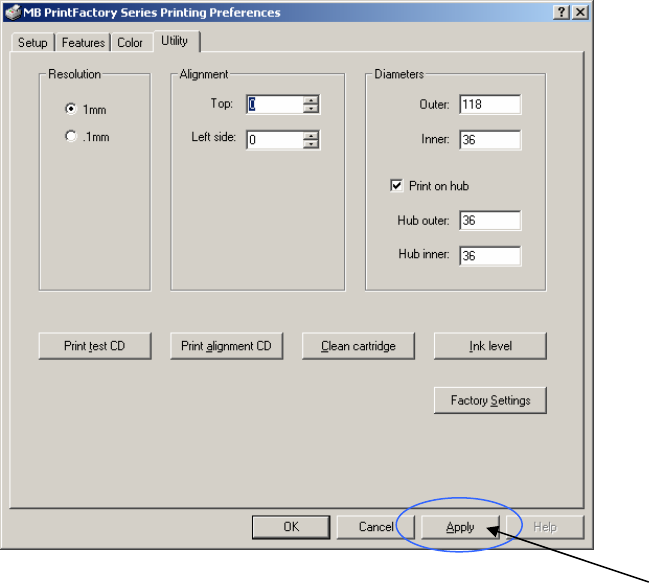
Task: Restore Factory Settings
Action: (490, 400)
